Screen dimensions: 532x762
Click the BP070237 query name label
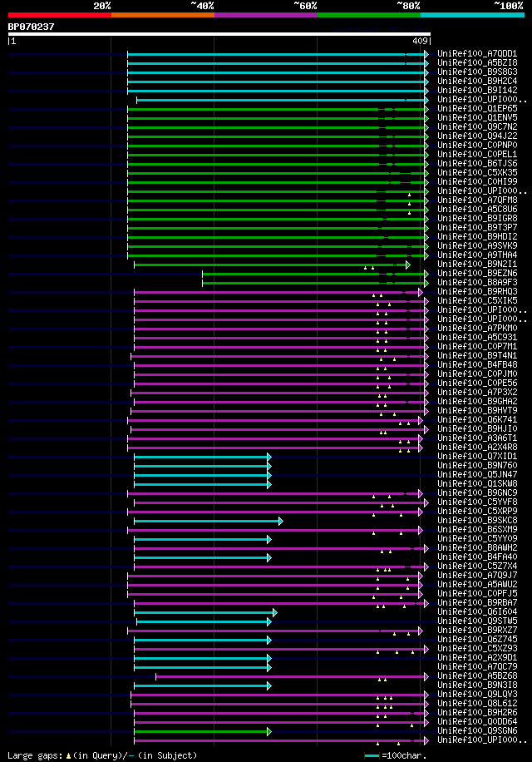pyautogui.click(x=31, y=27)
